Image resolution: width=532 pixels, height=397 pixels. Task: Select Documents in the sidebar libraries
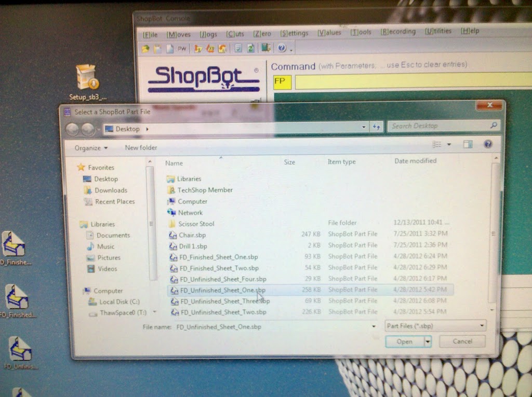point(108,235)
